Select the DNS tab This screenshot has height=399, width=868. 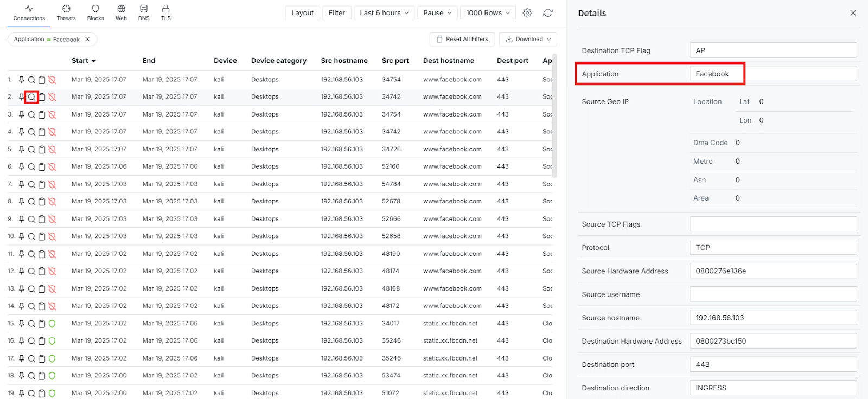click(x=144, y=13)
